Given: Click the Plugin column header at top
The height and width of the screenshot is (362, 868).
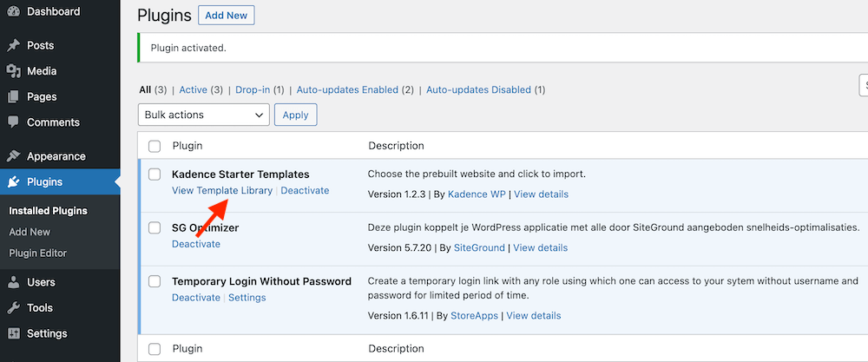Looking at the screenshot, I should pos(187,146).
